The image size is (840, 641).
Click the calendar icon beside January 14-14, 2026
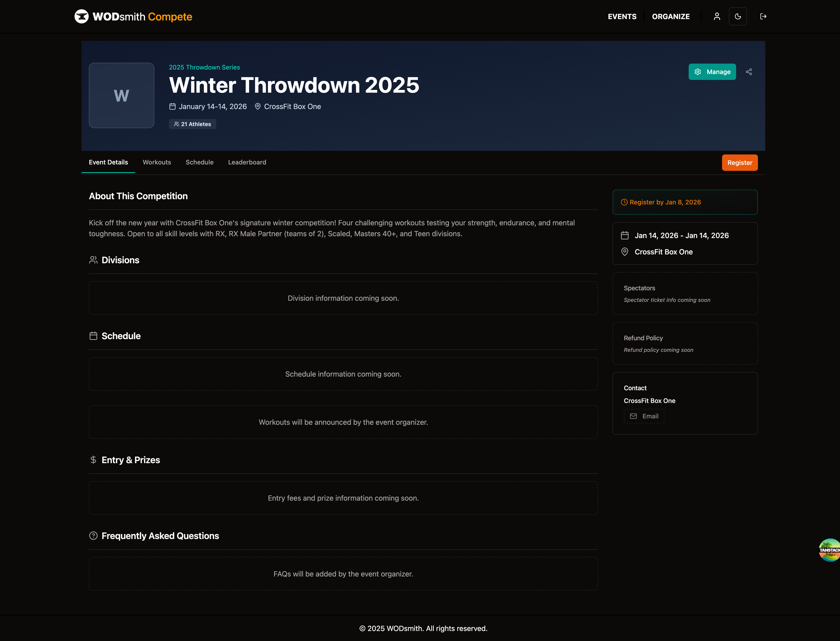click(172, 107)
